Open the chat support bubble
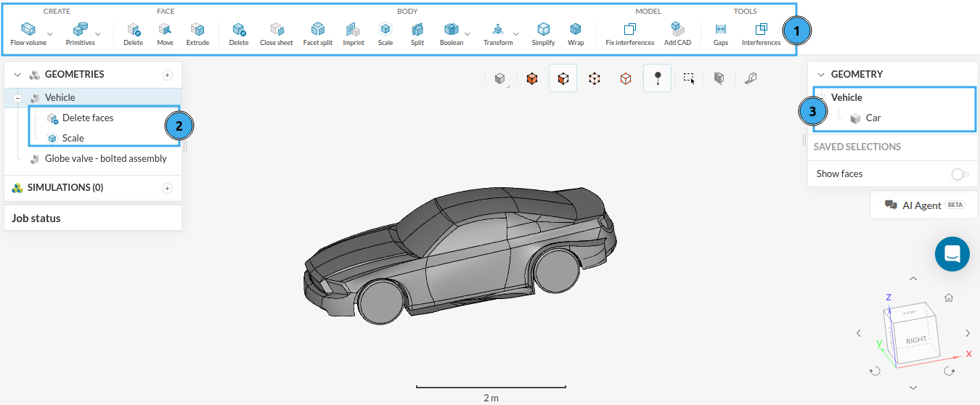 tap(952, 254)
